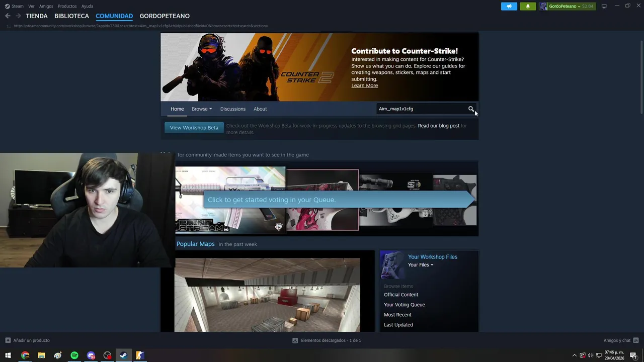Open the Your Workshop Files link
The image size is (644, 362).
433,257
